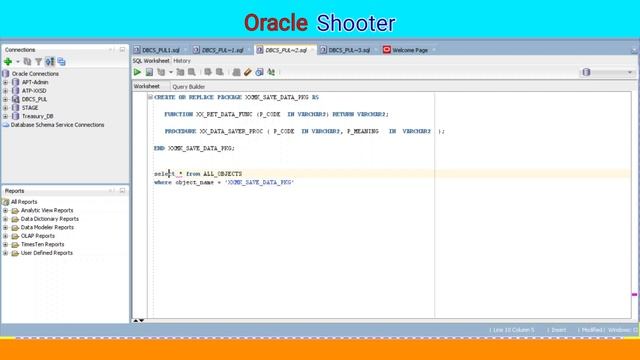The height and width of the screenshot is (360, 640).
Task: Select Oracle Connections root node
Action: tap(35, 74)
